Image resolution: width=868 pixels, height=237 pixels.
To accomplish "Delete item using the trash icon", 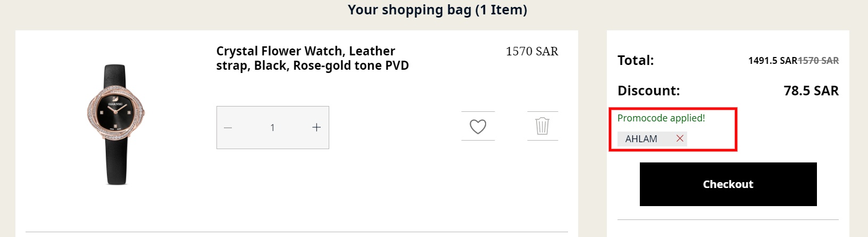I will [x=542, y=126].
